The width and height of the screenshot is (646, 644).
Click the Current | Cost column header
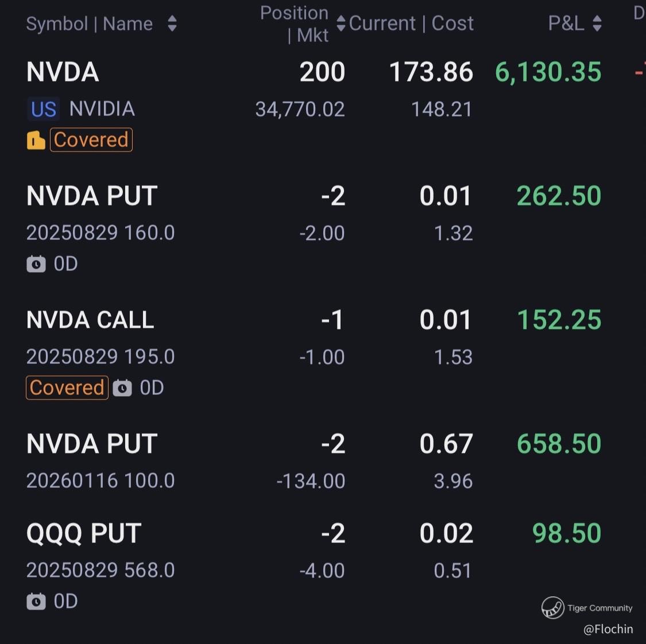(411, 24)
